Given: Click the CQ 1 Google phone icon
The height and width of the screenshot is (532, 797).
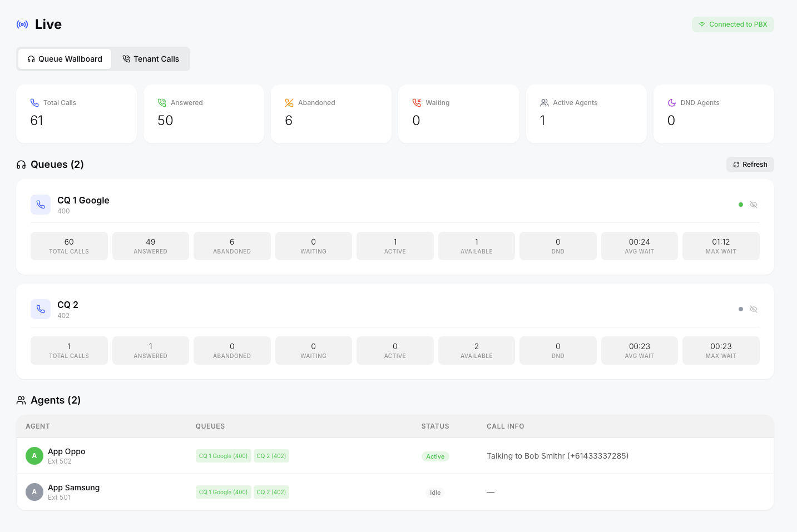Looking at the screenshot, I should [x=41, y=205].
